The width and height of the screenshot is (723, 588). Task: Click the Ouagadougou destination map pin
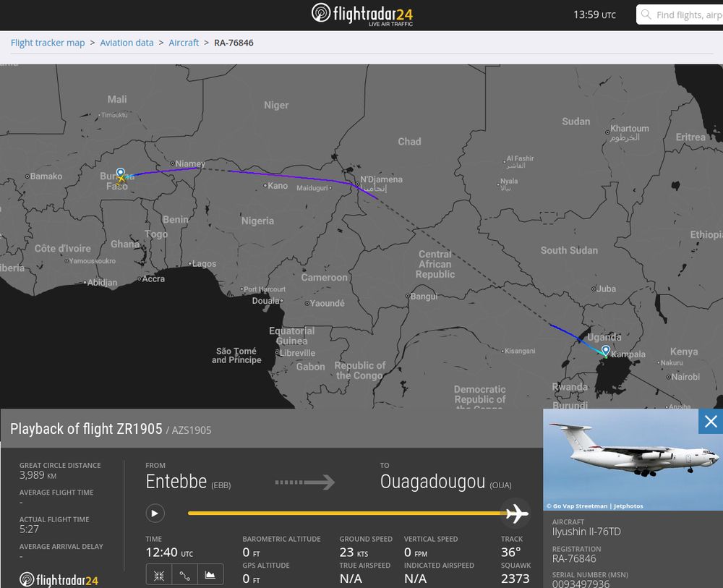pos(120,174)
